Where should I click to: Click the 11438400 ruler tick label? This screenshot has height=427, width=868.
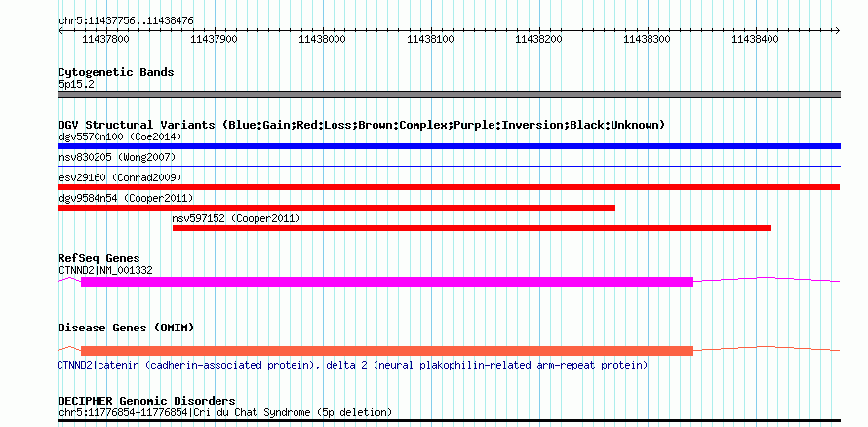click(x=755, y=39)
